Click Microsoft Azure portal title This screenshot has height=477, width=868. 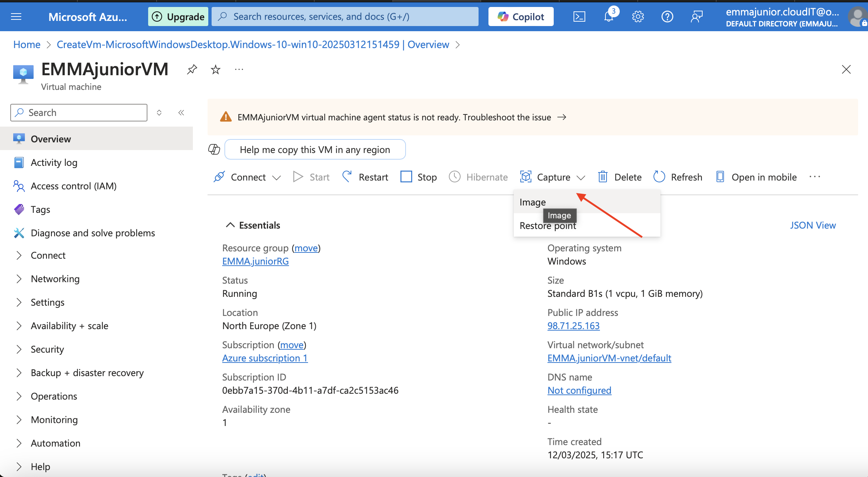coord(88,17)
